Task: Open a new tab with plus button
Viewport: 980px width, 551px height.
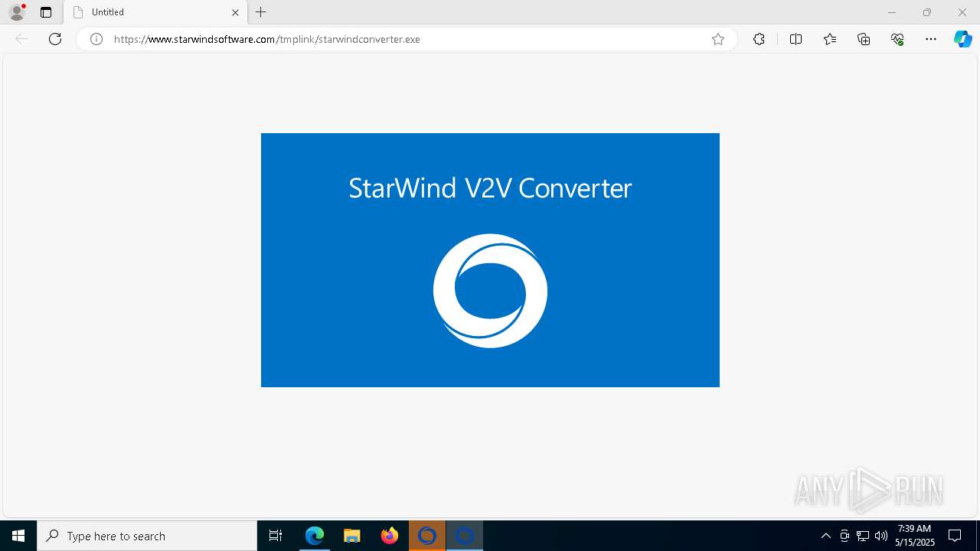Action: [x=261, y=12]
